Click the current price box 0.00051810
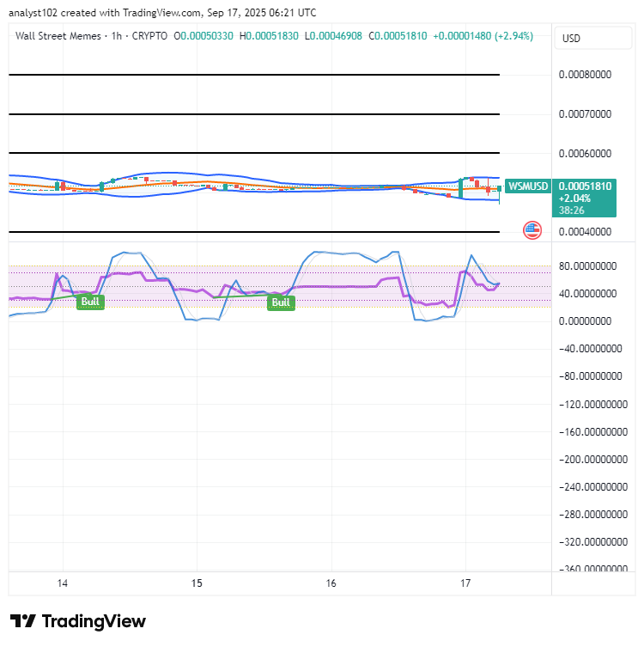This screenshot has height=647, width=644. 584,198
